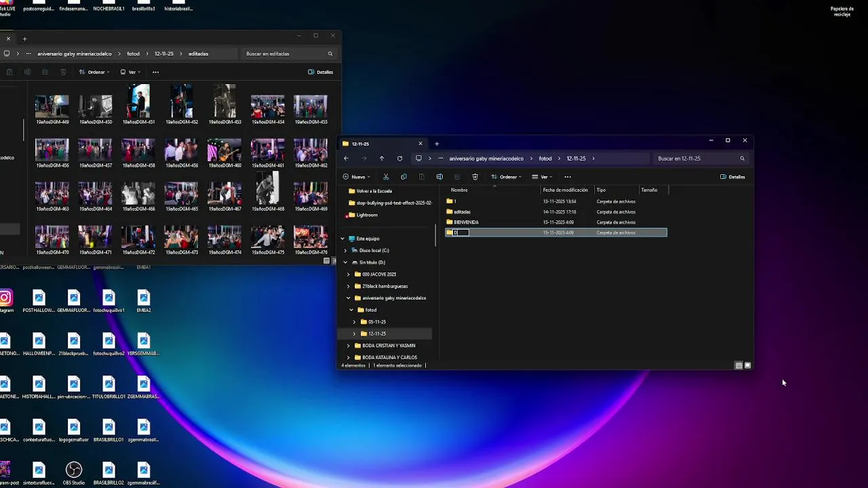
Task: Select Volver a la Escuela in navigation pane
Action: 374,191
